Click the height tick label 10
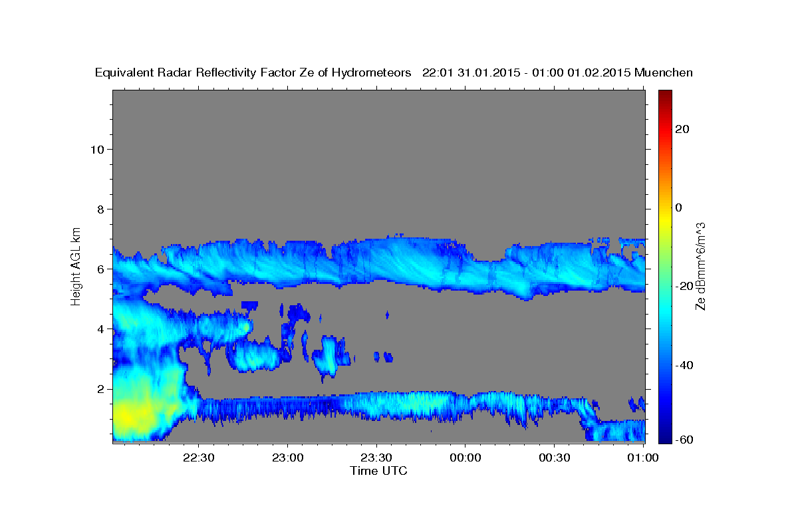This screenshot has height=532, width=798. [x=96, y=149]
